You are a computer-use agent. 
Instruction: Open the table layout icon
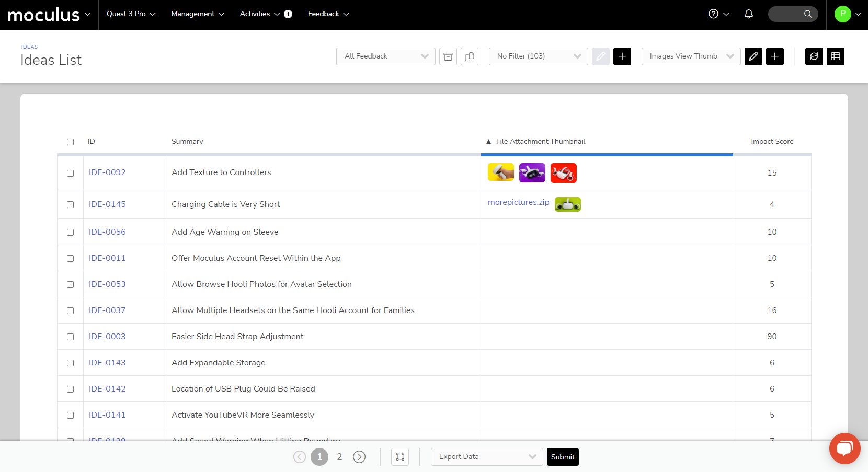[835, 56]
